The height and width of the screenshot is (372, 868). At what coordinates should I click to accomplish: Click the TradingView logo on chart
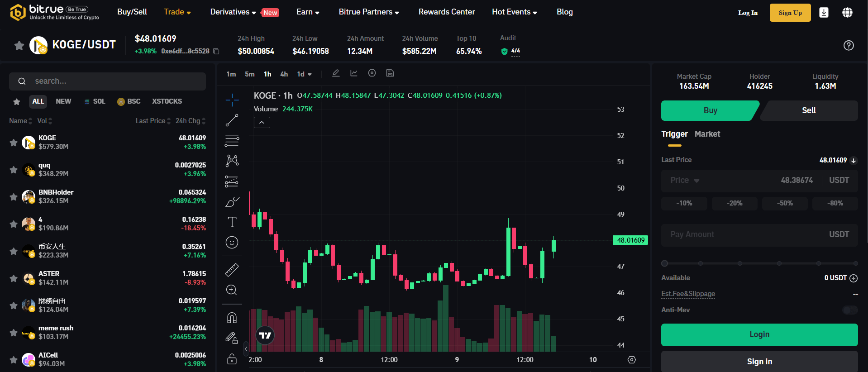pyautogui.click(x=265, y=335)
